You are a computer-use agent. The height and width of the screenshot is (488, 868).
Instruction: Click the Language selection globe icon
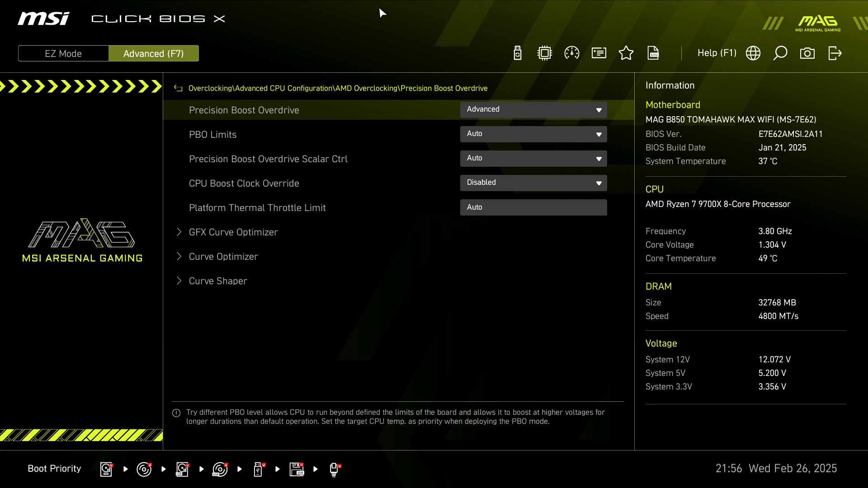coord(753,53)
